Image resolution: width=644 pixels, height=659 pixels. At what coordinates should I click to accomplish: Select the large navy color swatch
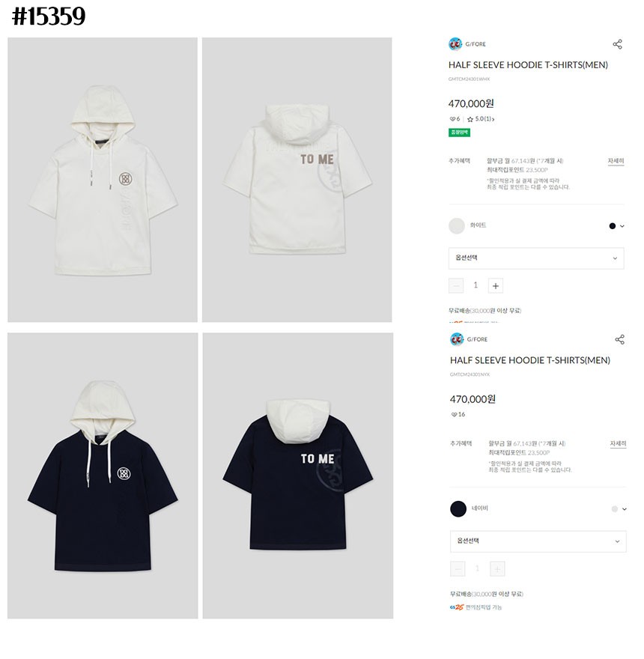[x=458, y=509]
